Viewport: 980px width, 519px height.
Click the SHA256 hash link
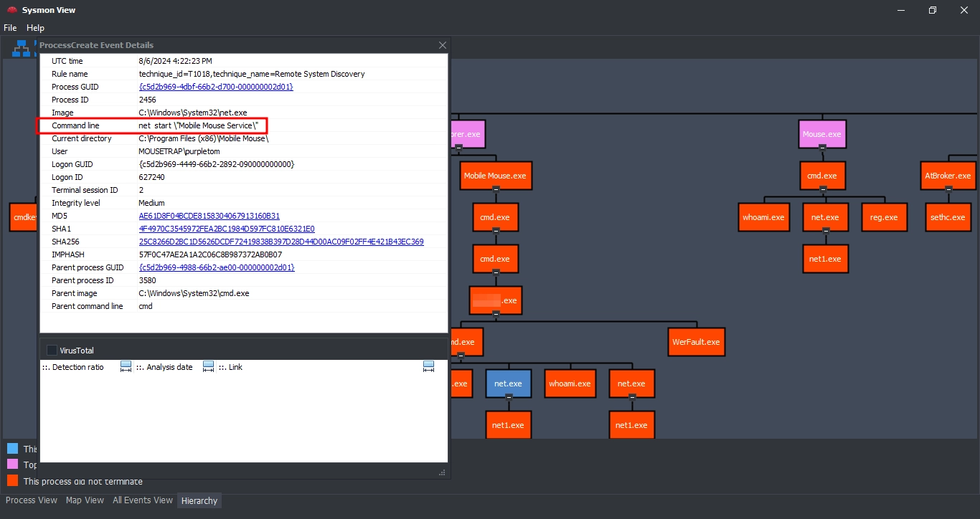(x=281, y=242)
